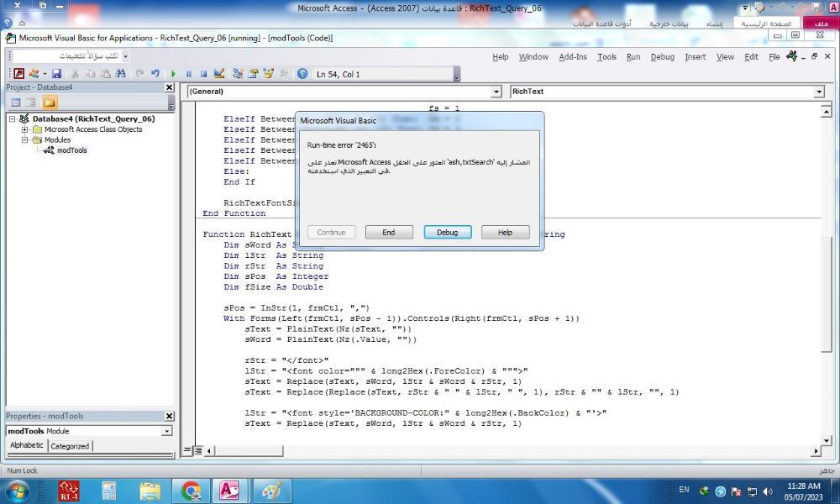This screenshot has width=840, height=504.
Task: Open the Windows Start button
Action: 16,491
